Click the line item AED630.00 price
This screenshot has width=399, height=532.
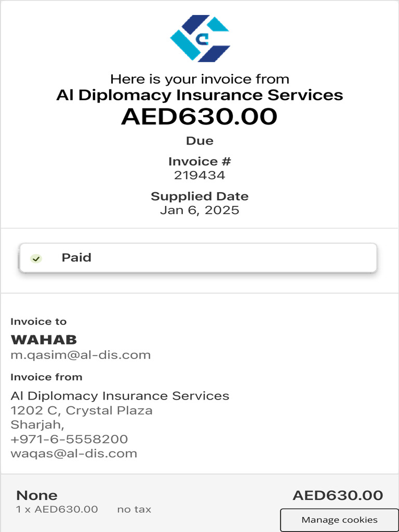[338, 495]
